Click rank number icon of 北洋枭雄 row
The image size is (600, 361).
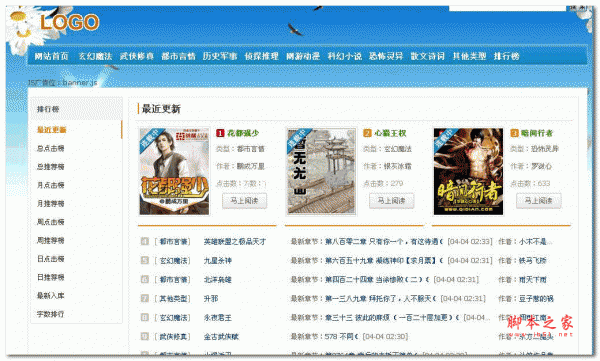pos(145,279)
